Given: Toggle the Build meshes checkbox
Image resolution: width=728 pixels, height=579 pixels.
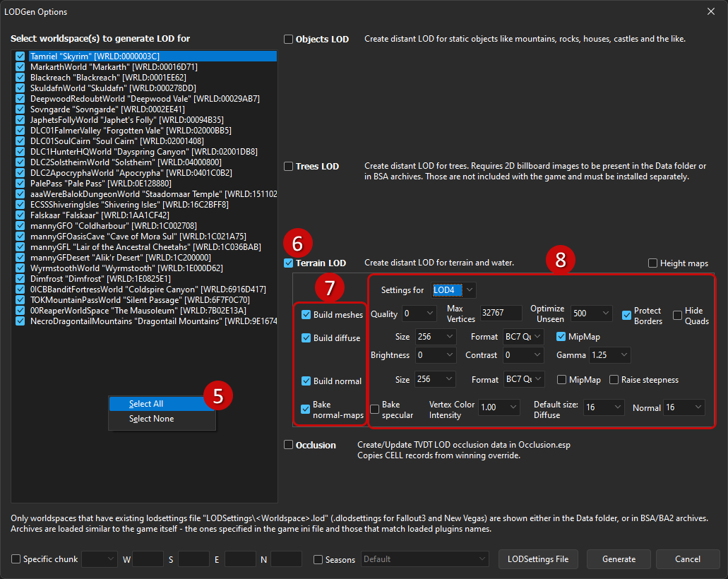Looking at the screenshot, I should (x=306, y=315).
